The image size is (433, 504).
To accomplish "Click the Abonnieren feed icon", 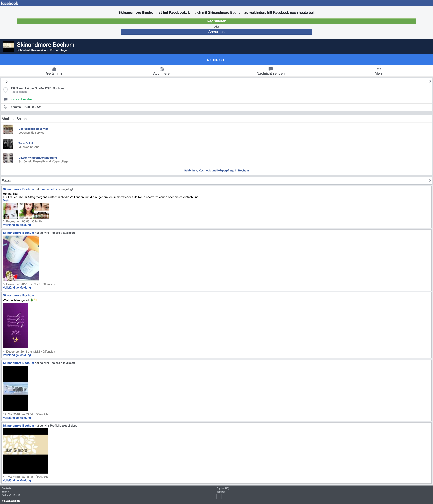I will coord(162,69).
